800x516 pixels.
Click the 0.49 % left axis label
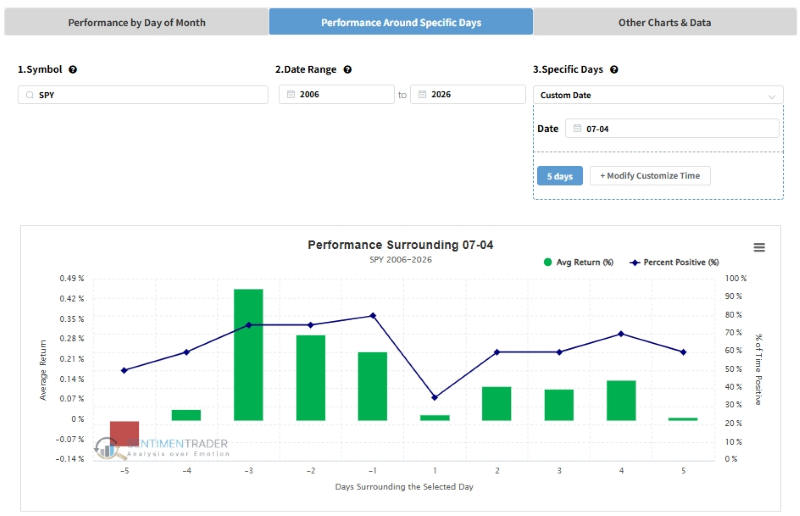pos(71,278)
